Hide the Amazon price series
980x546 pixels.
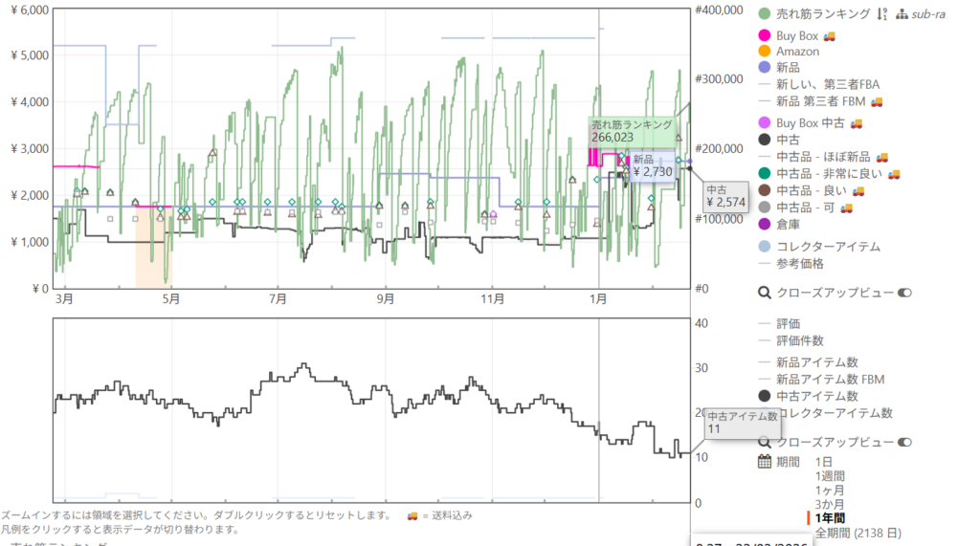point(797,52)
